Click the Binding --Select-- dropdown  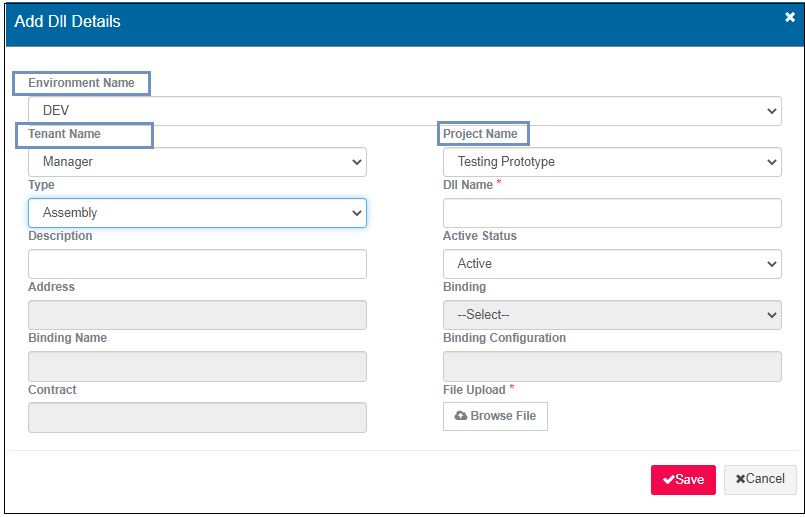coord(611,315)
